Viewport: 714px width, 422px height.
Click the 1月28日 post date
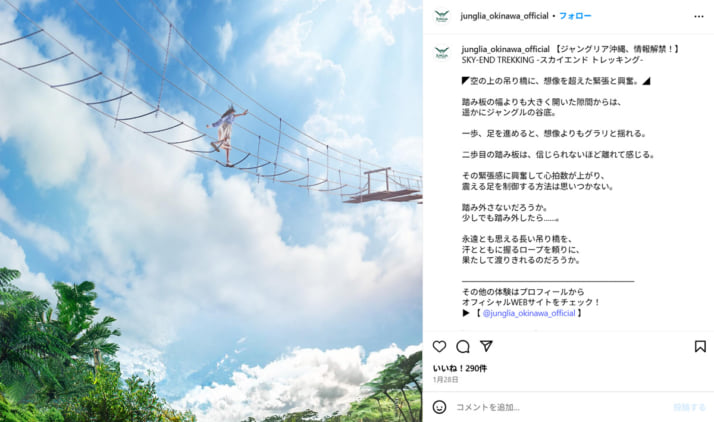(445, 379)
